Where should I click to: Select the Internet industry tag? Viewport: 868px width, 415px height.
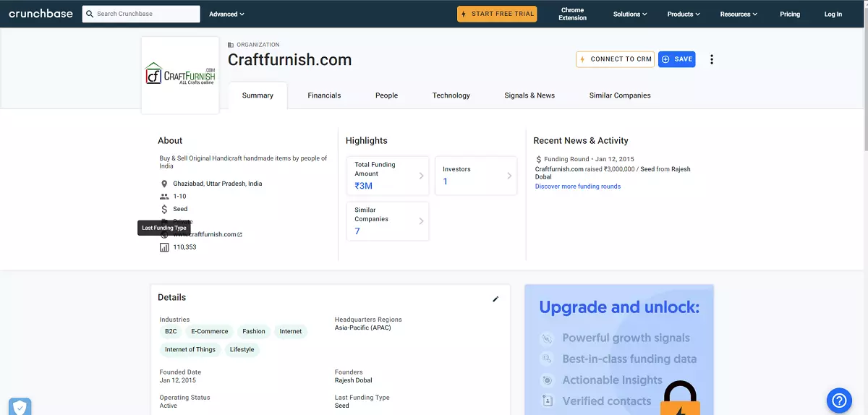click(x=291, y=331)
